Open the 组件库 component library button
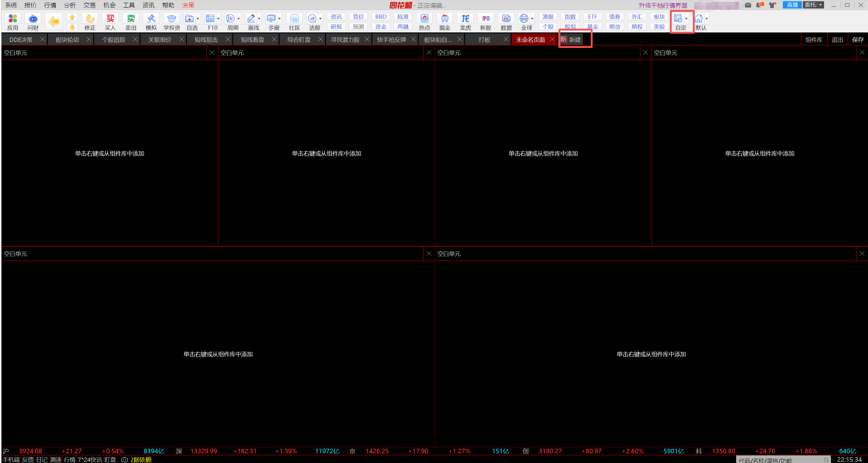Viewport: 868px width, 463px height. point(813,40)
